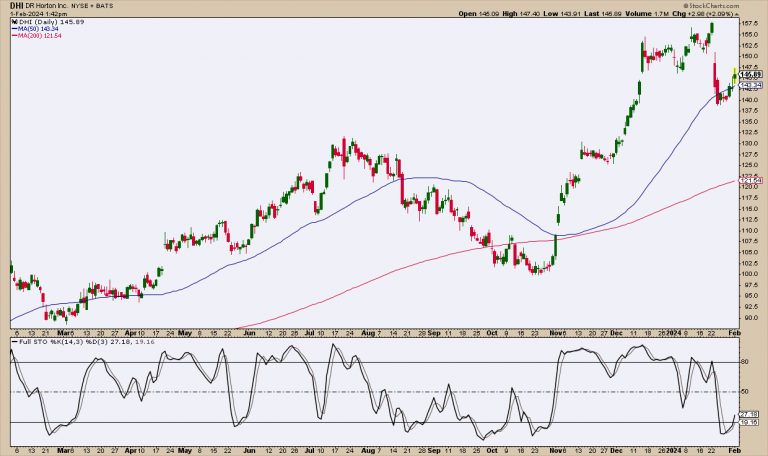Click the 125.0 price axis label

coord(750,165)
